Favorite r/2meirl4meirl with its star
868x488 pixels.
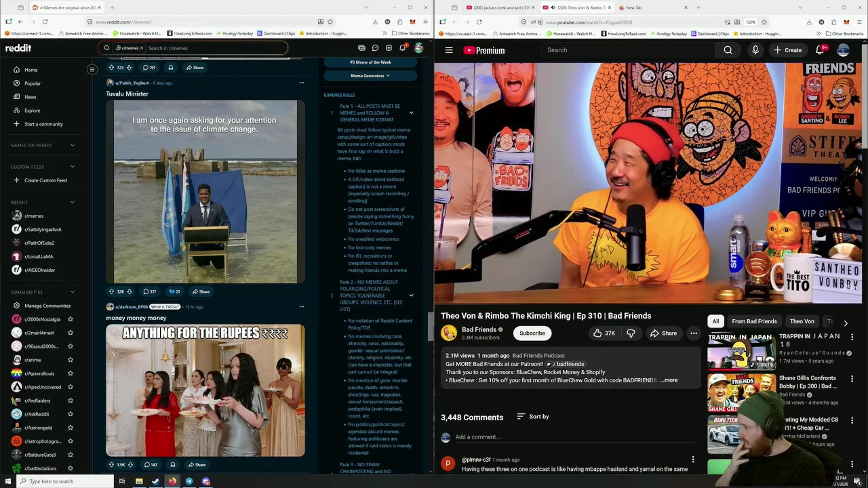(x=70, y=333)
